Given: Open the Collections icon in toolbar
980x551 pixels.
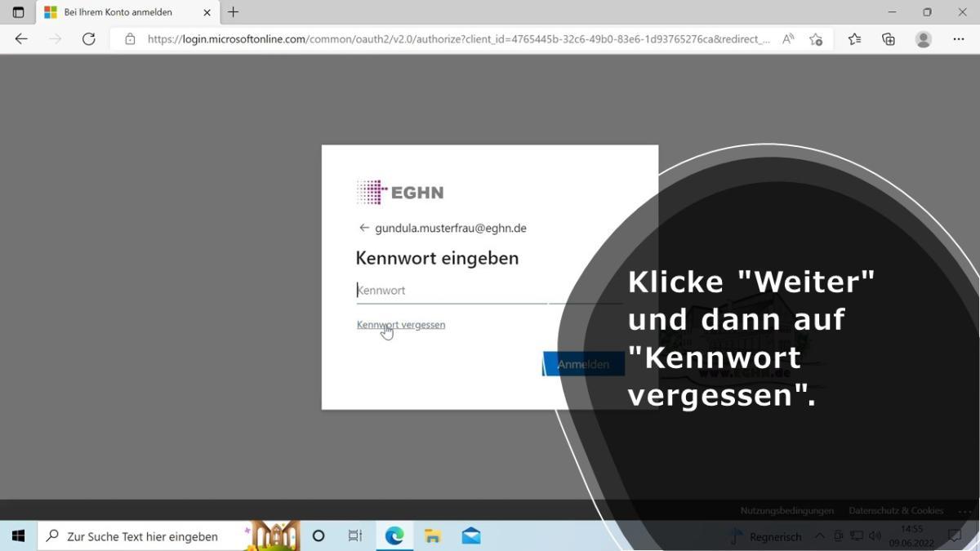Looking at the screenshot, I should [889, 39].
